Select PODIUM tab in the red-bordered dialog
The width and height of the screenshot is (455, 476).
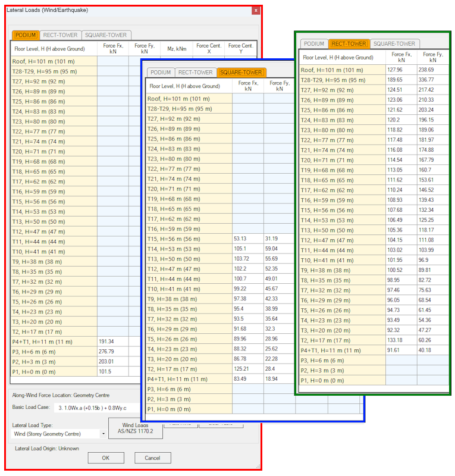[x=26, y=35]
